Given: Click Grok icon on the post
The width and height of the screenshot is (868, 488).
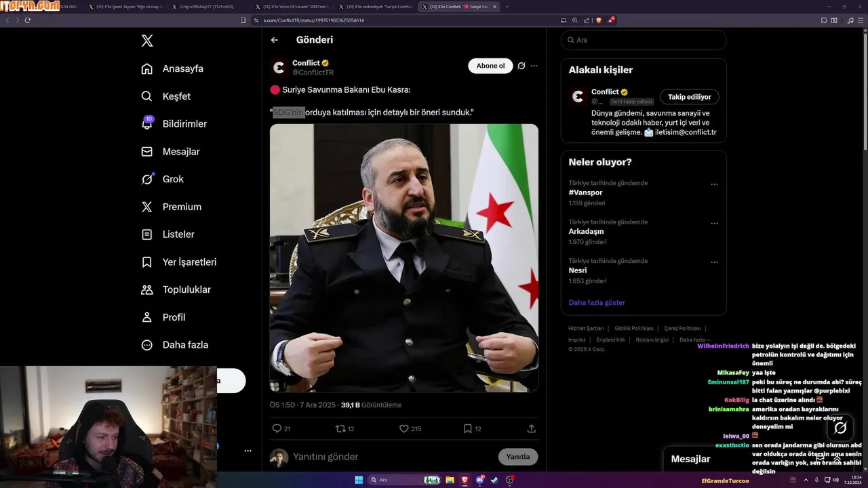Looking at the screenshot, I should point(521,66).
